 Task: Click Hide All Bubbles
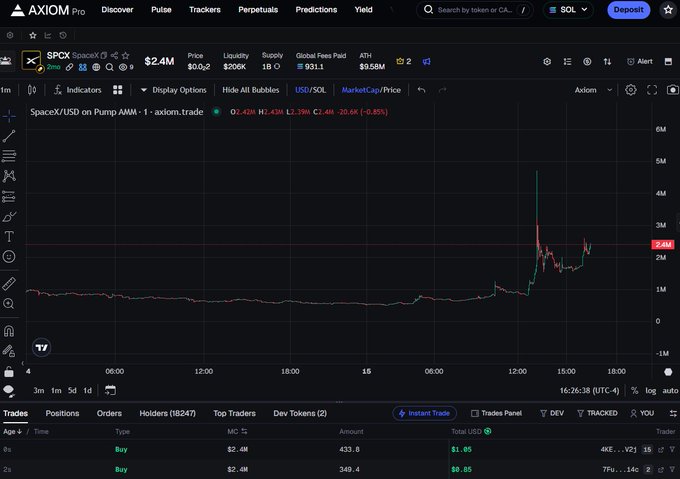point(251,90)
